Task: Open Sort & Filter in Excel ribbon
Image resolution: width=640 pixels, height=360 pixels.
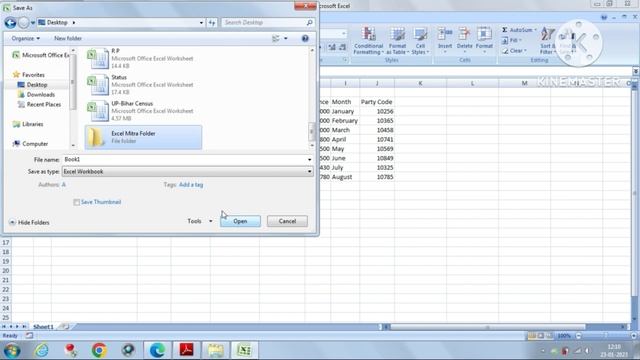Action: tap(547, 41)
